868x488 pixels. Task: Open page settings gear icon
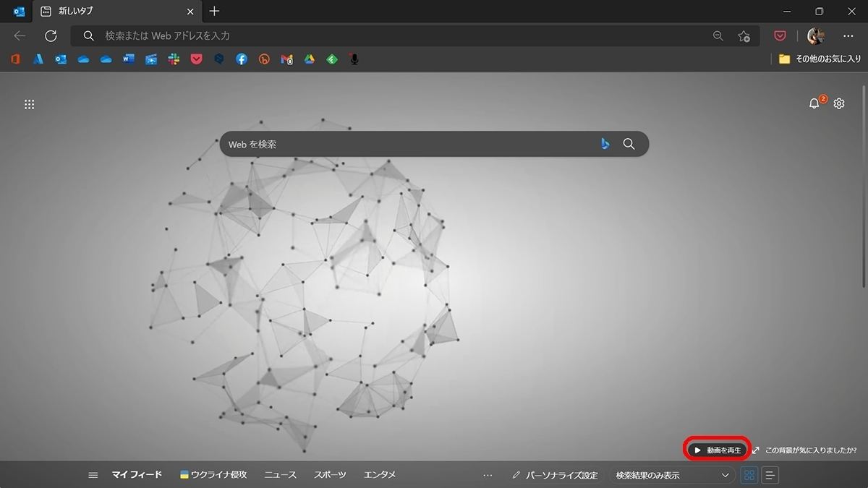839,103
